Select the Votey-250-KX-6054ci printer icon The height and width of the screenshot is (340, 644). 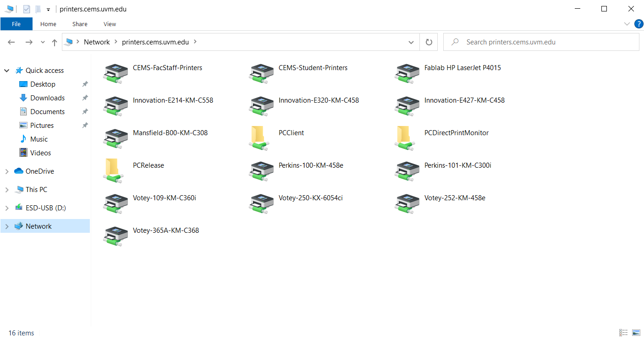point(261,203)
